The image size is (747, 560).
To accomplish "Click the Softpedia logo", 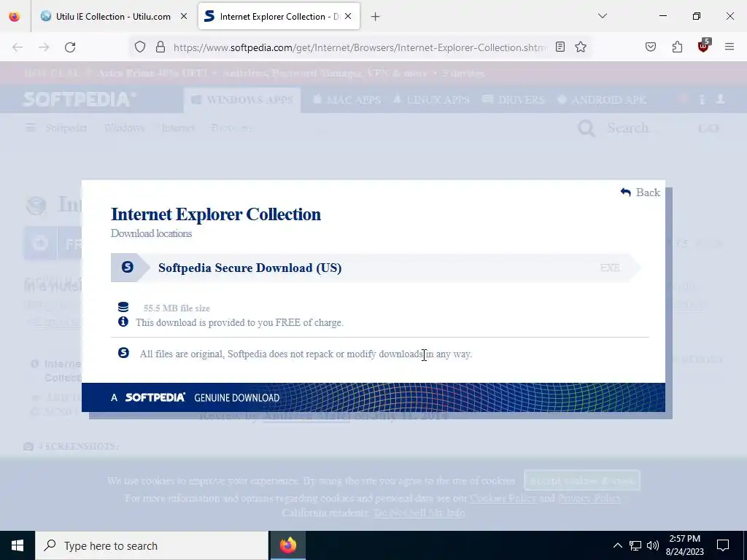I will (x=79, y=99).
